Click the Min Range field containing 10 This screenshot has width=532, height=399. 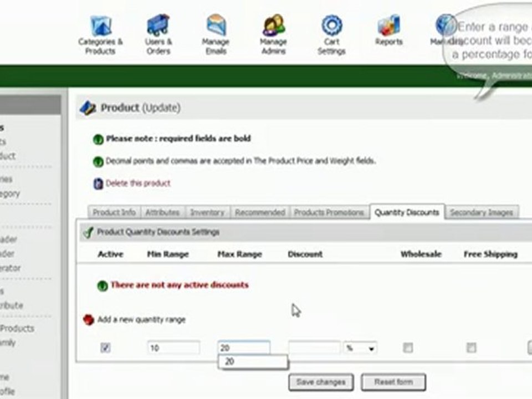coord(173,348)
